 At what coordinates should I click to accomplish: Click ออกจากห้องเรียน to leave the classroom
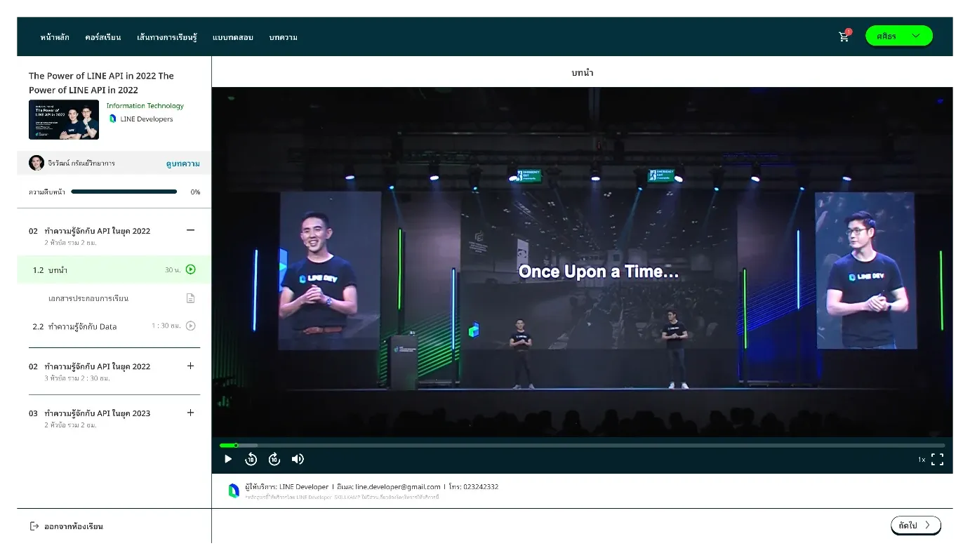point(74,526)
